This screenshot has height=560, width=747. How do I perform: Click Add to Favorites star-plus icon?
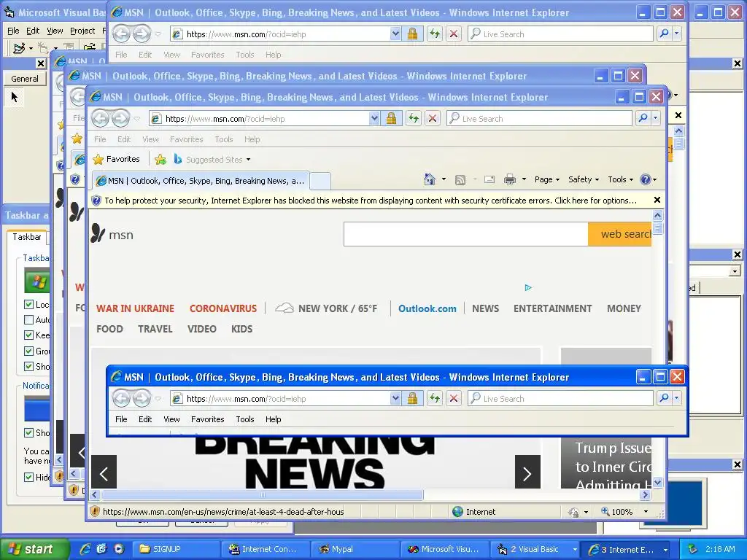click(160, 160)
